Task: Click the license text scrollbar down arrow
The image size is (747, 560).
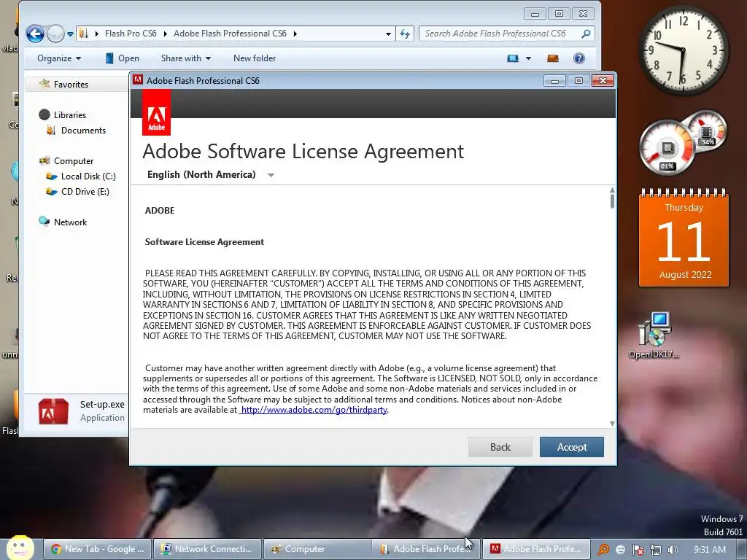Action: tap(612, 424)
